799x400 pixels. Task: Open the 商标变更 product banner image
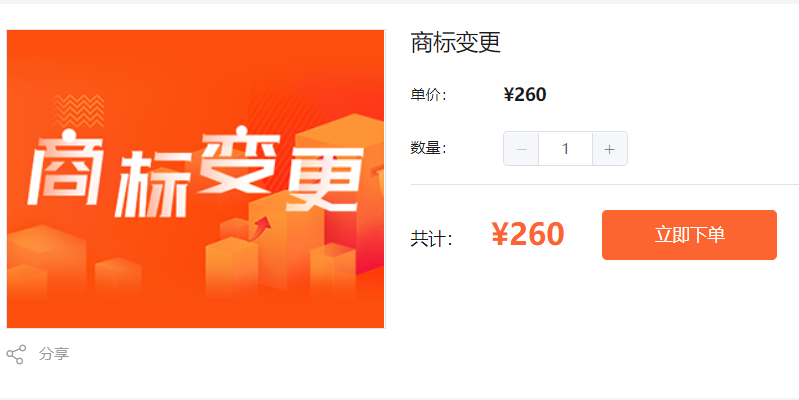196,179
